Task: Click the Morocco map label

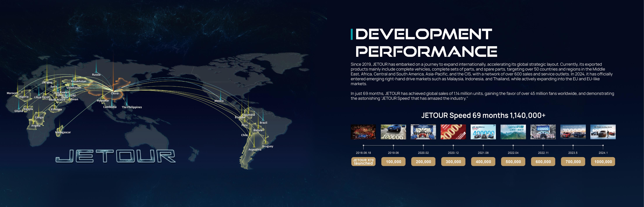Action: pyautogui.click(x=12, y=93)
